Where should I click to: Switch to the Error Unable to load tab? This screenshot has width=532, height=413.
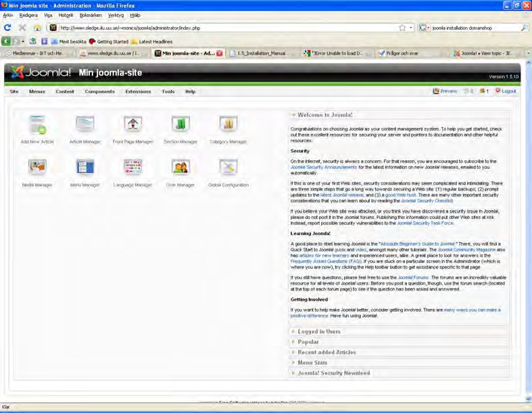coord(335,53)
